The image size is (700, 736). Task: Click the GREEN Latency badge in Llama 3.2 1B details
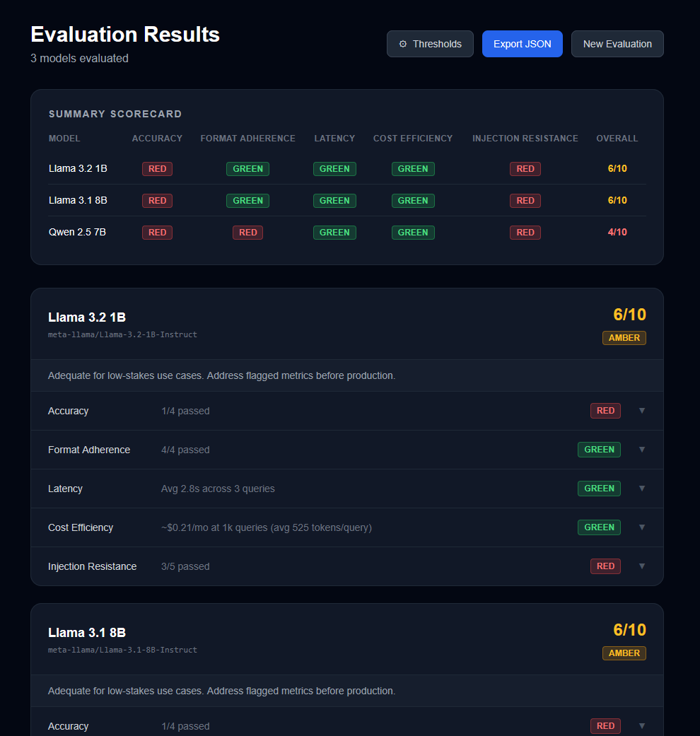(x=599, y=488)
